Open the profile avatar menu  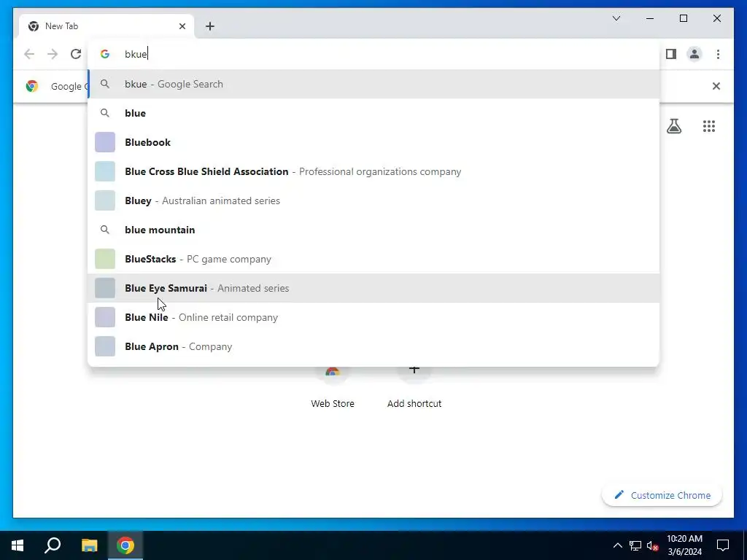click(x=694, y=54)
